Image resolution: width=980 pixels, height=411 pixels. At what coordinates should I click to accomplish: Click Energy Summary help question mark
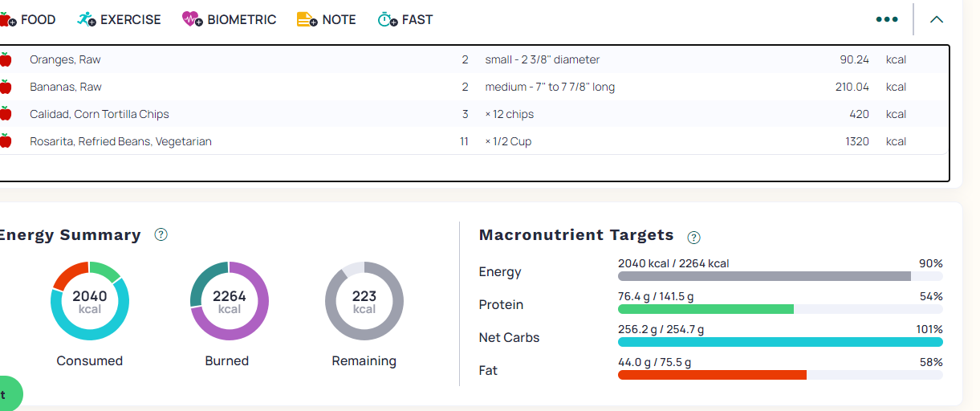click(161, 234)
